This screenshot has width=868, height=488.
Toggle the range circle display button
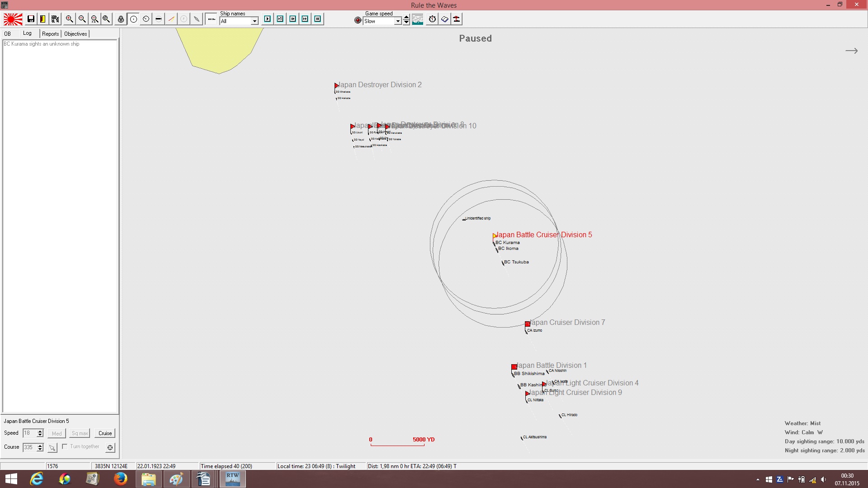click(x=133, y=19)
